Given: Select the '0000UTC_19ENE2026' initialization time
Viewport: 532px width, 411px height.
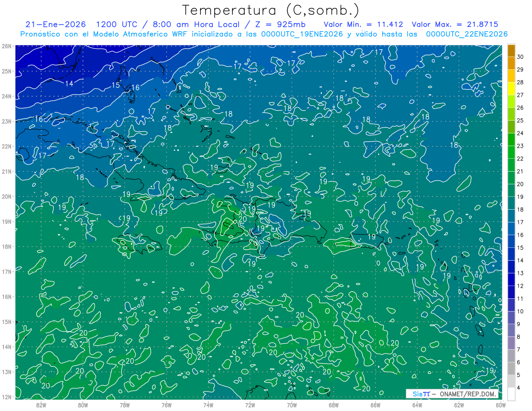Looking at the screenshot, I should tap(302, 34).
